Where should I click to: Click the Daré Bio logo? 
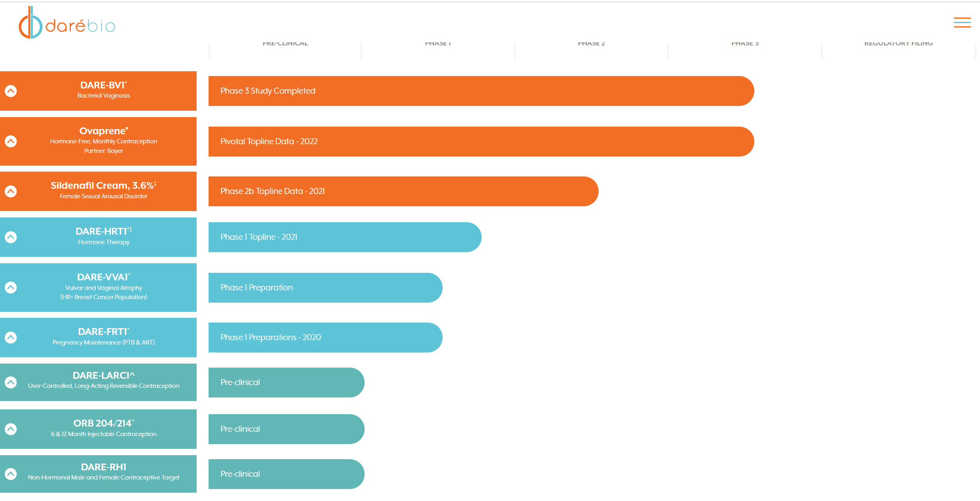[x=67, y=23]
